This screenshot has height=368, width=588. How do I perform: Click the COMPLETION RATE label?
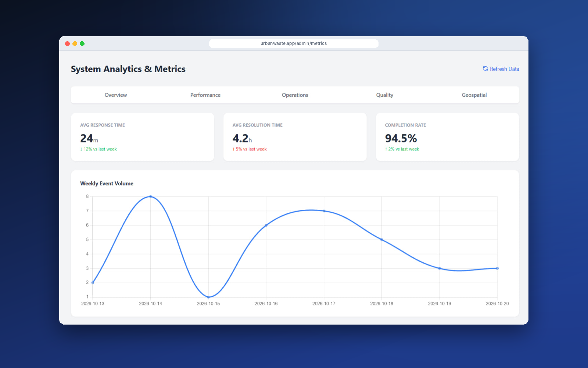[405, 125]
